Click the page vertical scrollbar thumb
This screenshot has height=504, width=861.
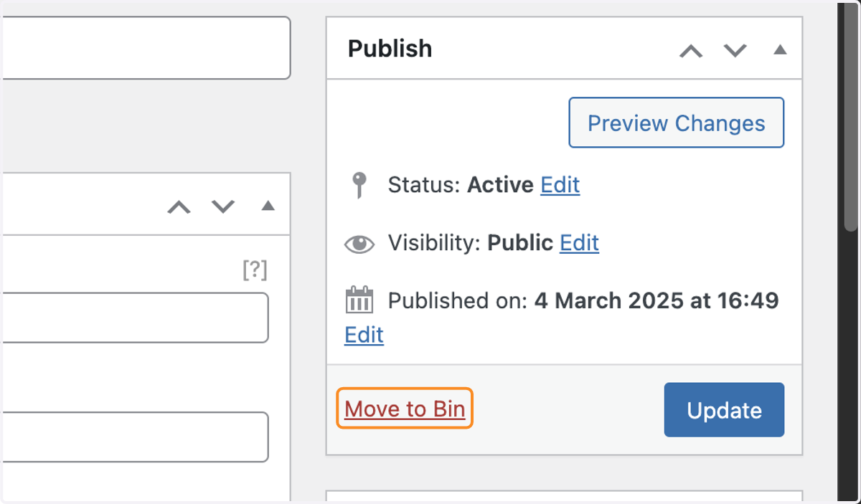click(850, 116)
